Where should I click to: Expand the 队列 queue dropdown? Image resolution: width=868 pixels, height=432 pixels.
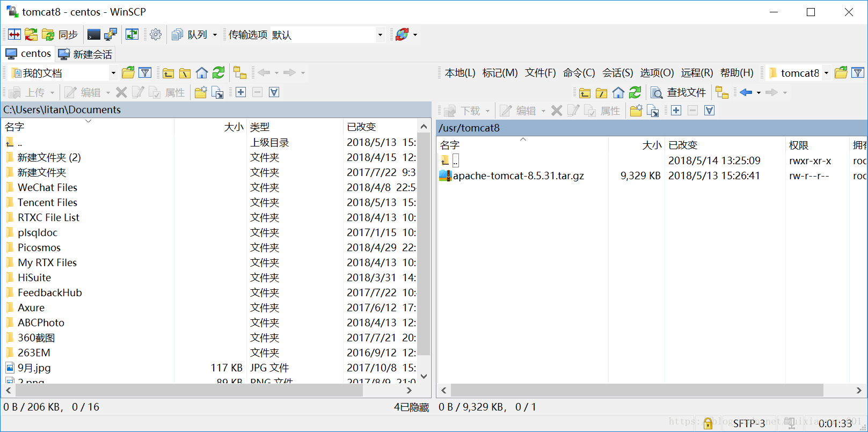pos(215,35)
